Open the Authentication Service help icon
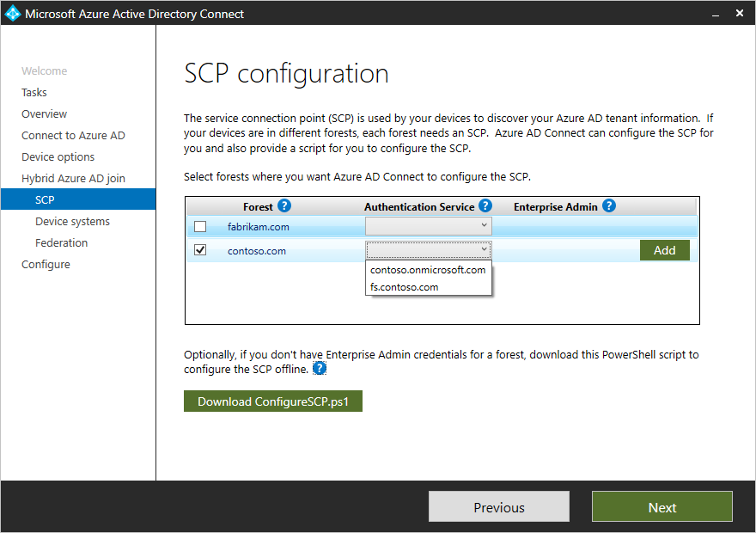The image size is (756, 533). click(x=485, y=206)
